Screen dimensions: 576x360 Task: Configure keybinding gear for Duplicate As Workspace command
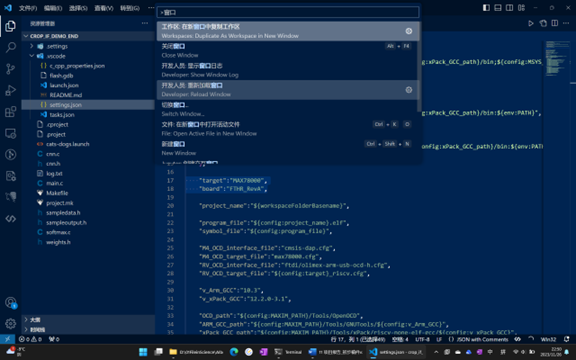point(408,31)
